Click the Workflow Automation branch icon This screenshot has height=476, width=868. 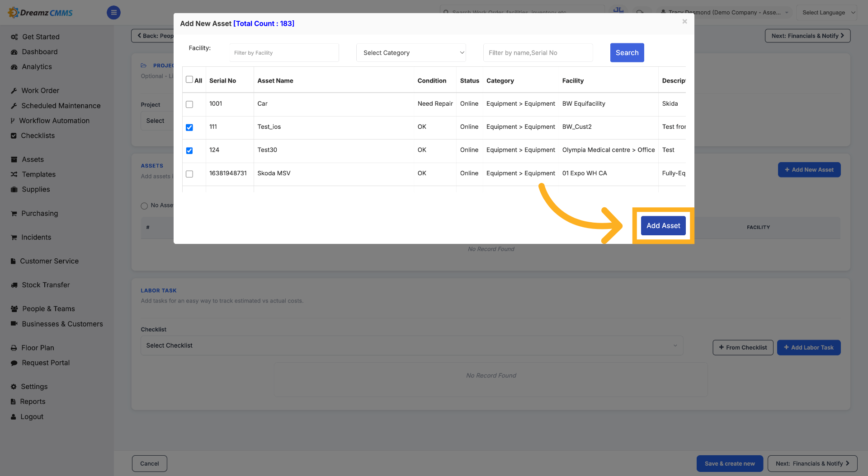click(13, 121)
